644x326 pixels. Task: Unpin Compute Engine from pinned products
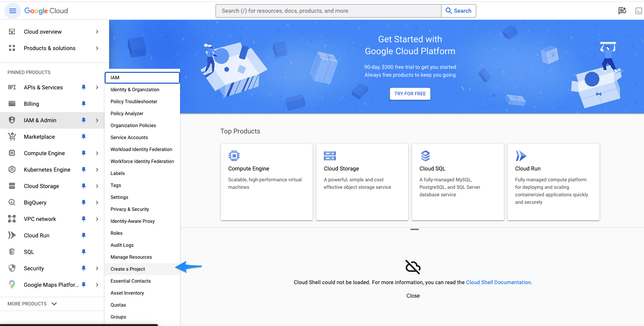pyautogui.click(x=84, y=153)
